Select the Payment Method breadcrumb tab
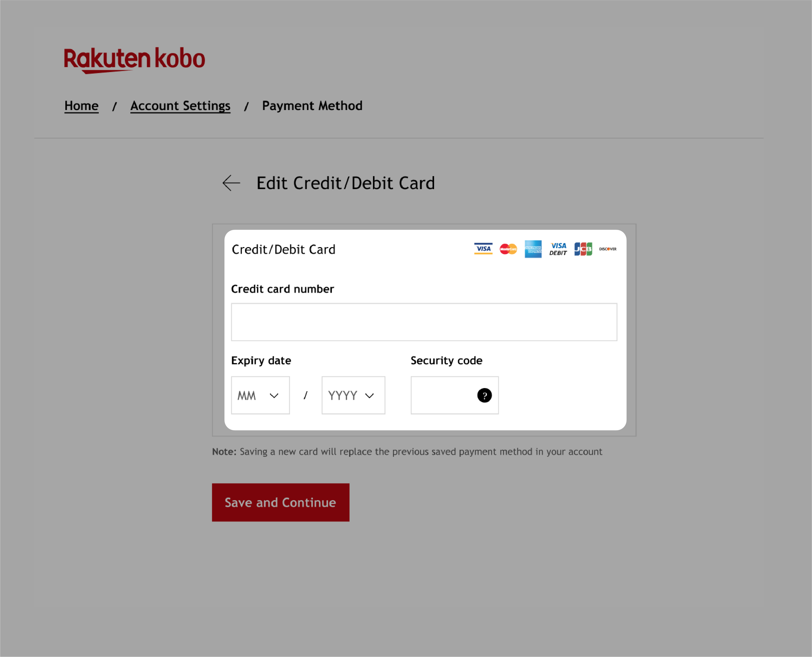Viewport: 812px width, 657px height. click(312, 105)
